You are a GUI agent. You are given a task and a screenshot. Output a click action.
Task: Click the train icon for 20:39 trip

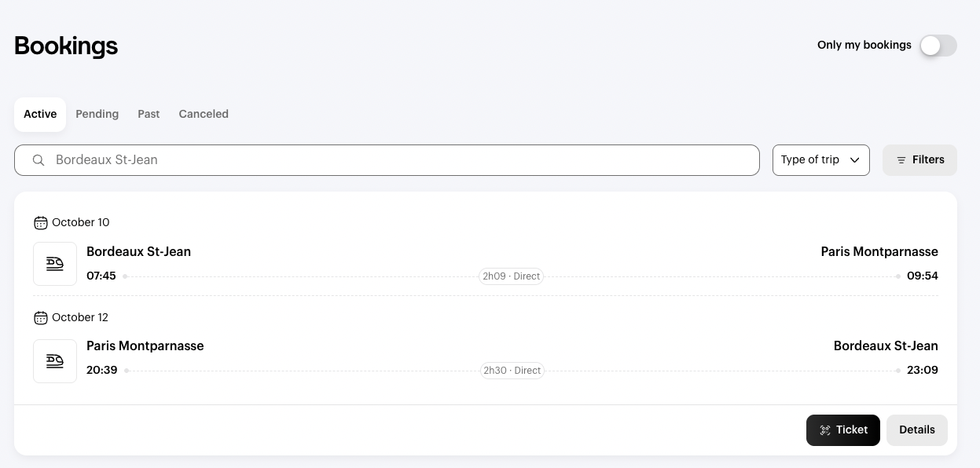[55, 361]
